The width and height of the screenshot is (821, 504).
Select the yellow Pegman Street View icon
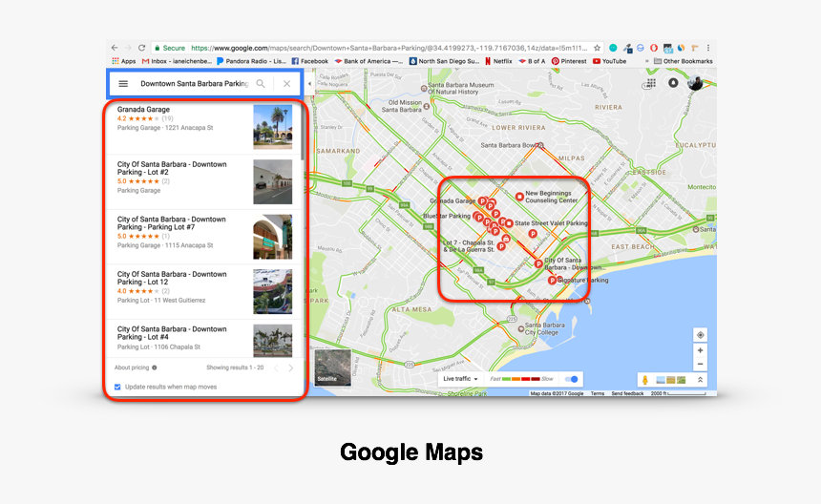pyautogui.click(x=645, y=380)
